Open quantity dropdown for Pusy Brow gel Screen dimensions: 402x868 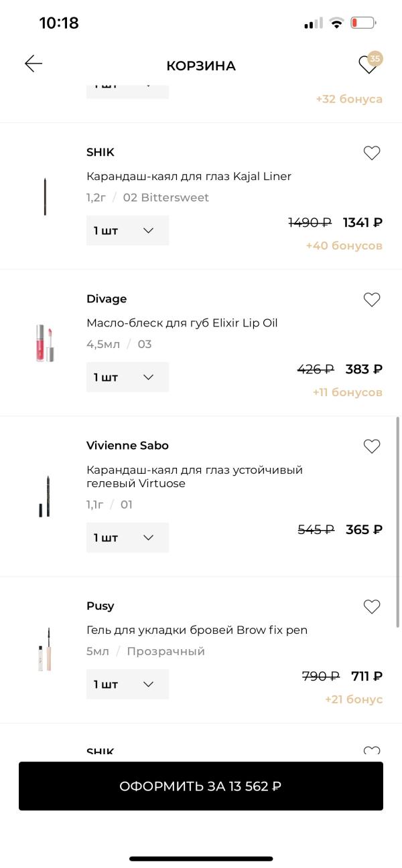click(127, 685)
